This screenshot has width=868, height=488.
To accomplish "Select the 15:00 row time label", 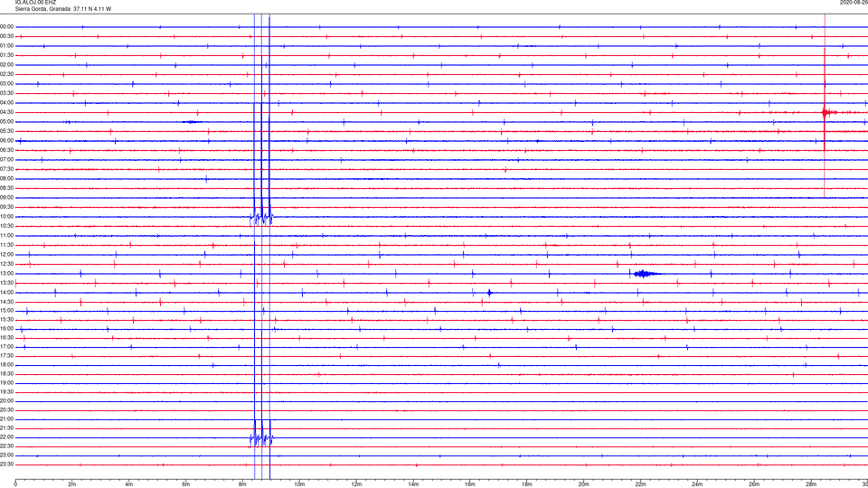I will coord(6,310).
